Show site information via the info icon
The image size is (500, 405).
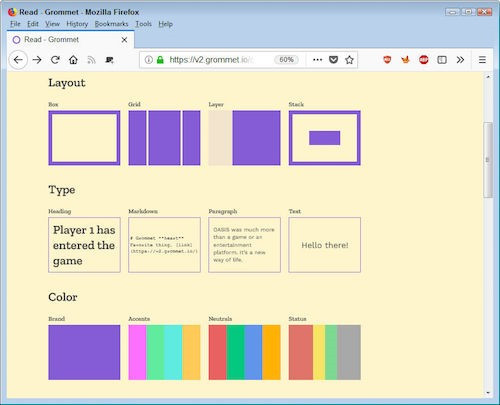[149, 60]
